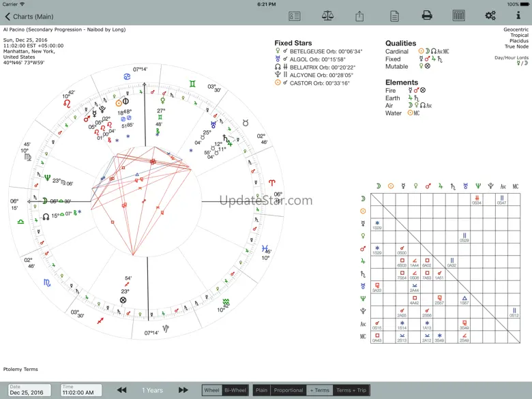Select the Plain wheel style
Image resolution: width=532 pixels, height=399 pixels.
[x=261, y=390]
